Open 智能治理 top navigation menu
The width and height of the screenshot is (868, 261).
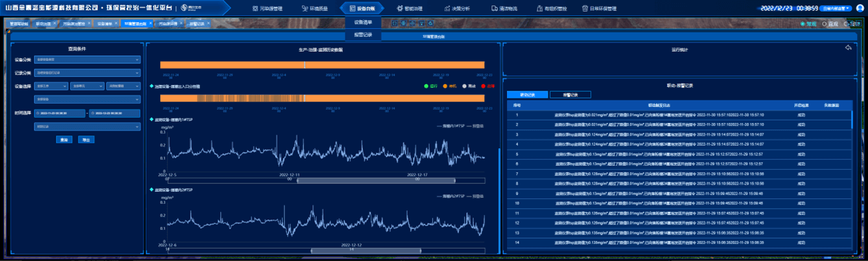410,9
